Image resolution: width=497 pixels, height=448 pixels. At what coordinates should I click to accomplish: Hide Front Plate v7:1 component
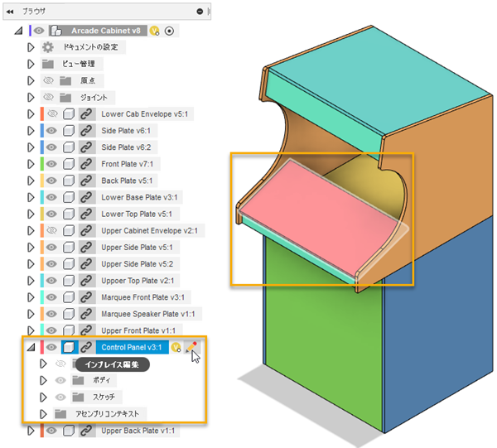(51, 164)
